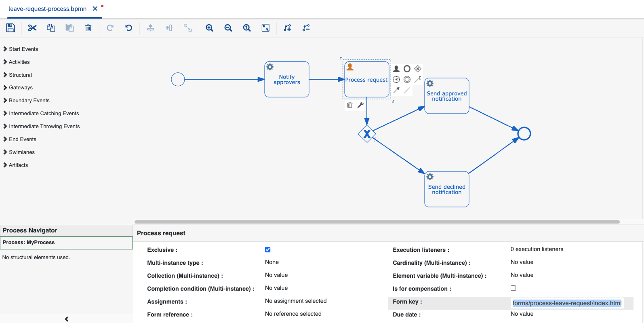644x323 pixels.
Task: Start a sequence flow arrow from context pad
Action: click(x=396, y=90)
